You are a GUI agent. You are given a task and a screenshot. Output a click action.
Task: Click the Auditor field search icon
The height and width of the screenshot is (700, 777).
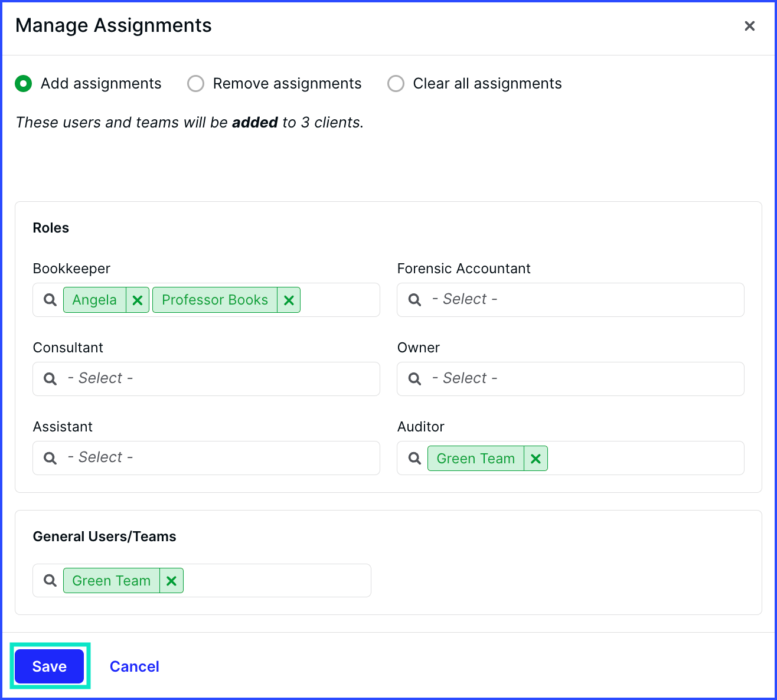pos(415,458)
